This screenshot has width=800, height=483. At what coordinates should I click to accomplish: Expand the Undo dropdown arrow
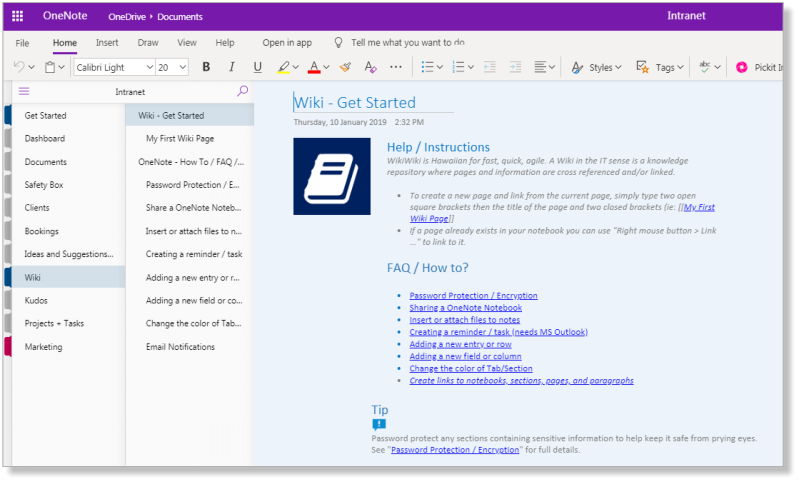pos(31,67)
